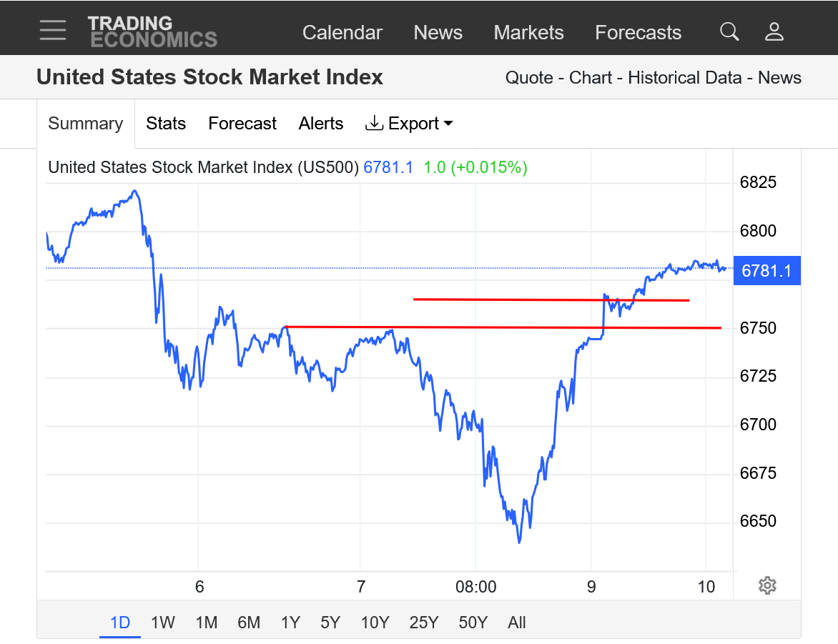
Task: Expand the Export dropdown
Action: click(x=409, y=124)
